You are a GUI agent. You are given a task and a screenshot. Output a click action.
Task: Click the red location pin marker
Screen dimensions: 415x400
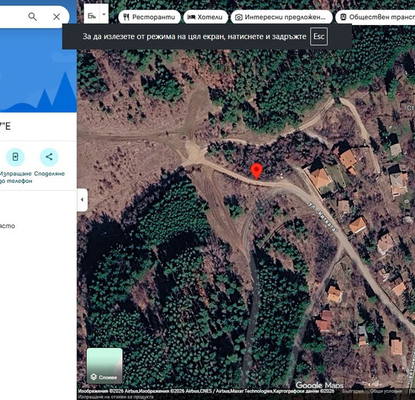click(256, 171)
